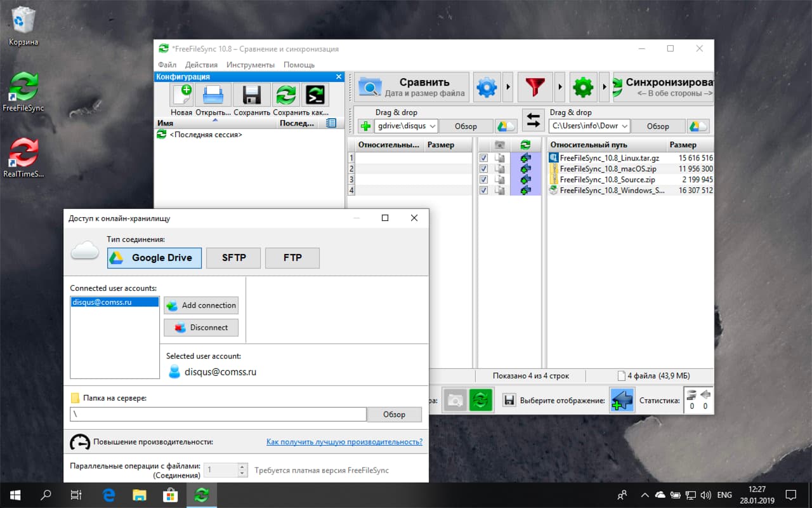Swap left and right folders with the arrows icon
812x508 pixels.
tap(533, 121)
